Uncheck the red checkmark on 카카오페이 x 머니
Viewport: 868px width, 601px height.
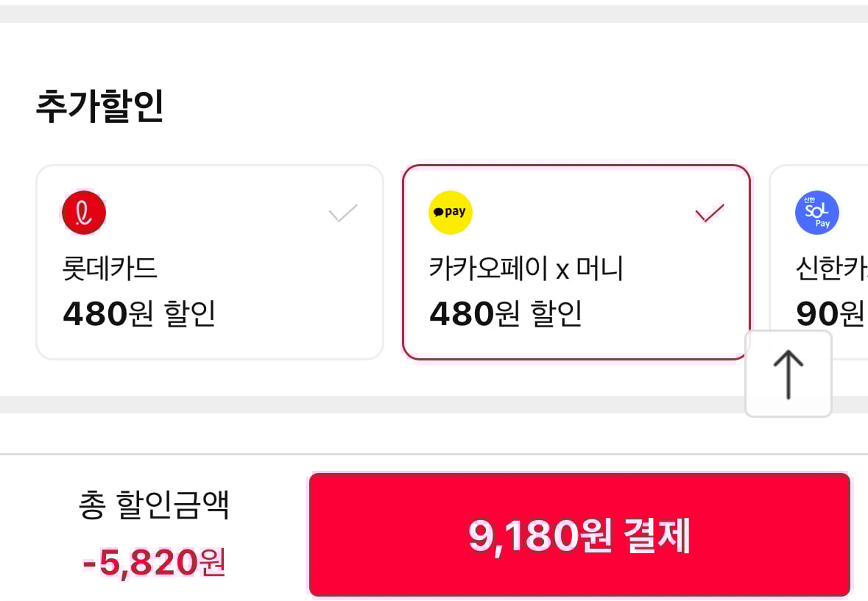click(710, 213)
